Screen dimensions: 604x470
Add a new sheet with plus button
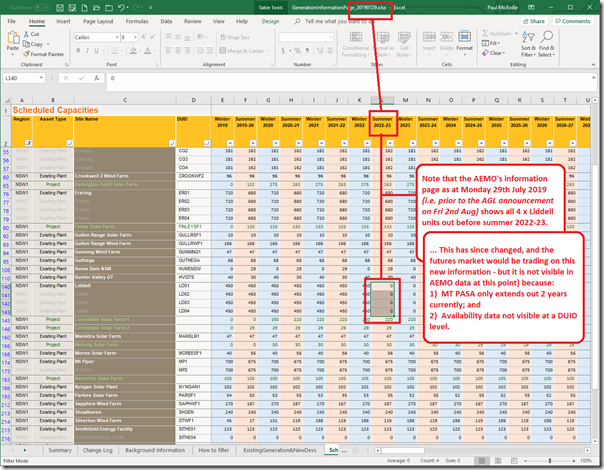pyautogui.click(x=355, y=450)
